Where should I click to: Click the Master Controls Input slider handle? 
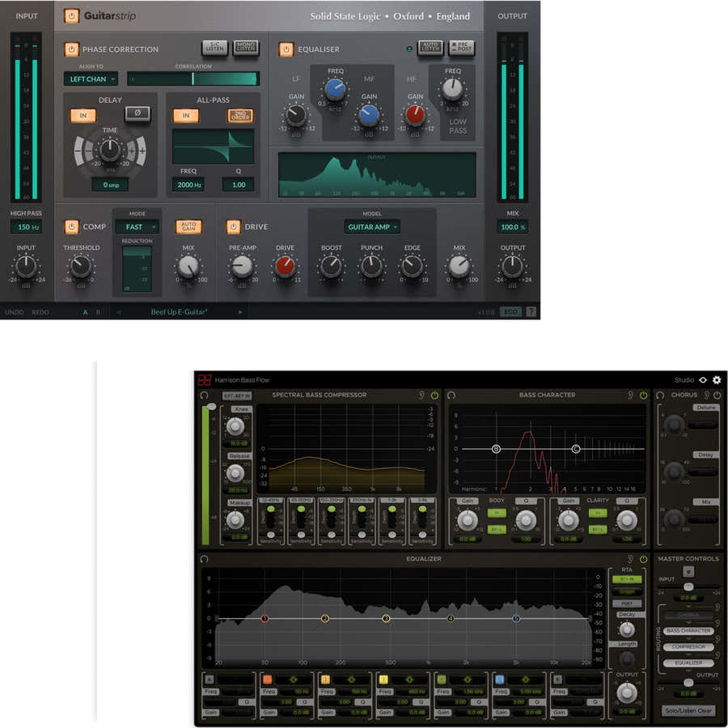pos(689,587)
